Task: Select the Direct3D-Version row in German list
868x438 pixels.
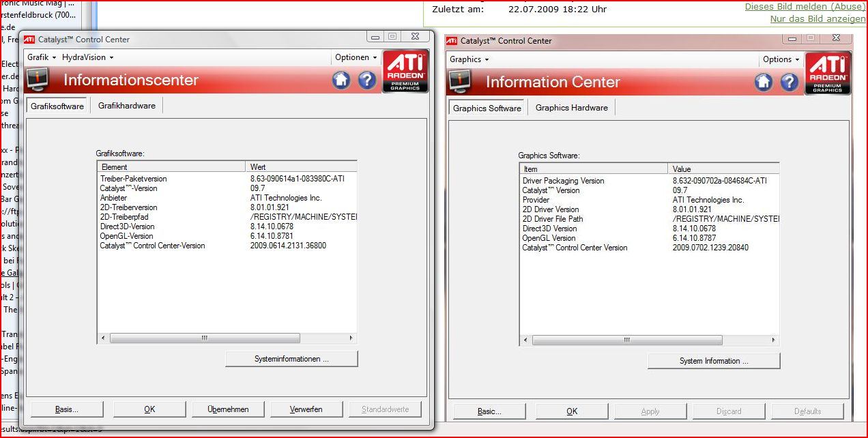Action: [227, 227]
